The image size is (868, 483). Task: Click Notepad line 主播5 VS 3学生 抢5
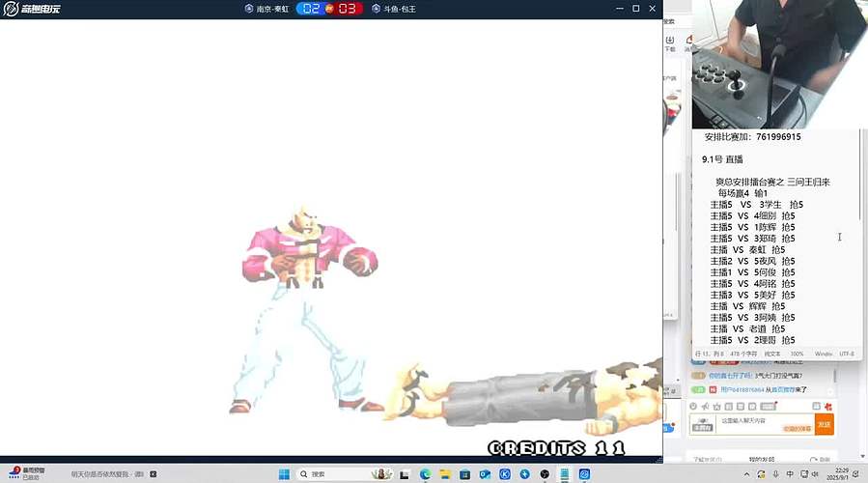click(756, 205)
